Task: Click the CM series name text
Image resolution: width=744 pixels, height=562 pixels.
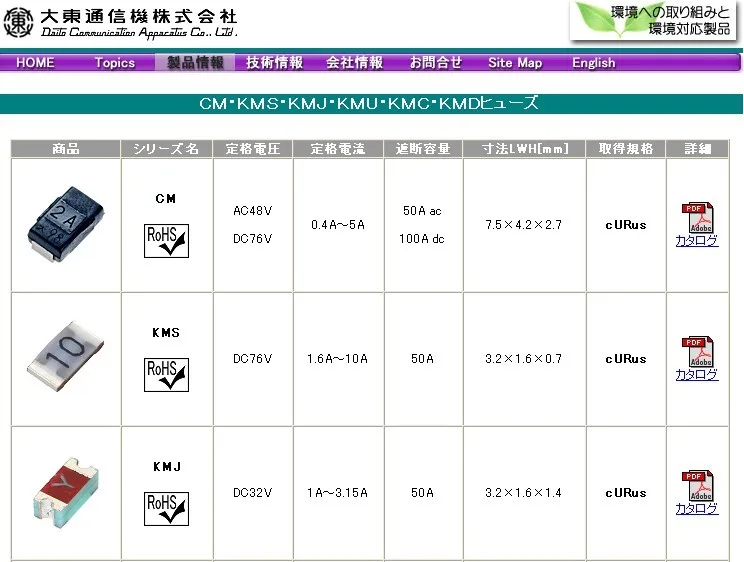Action: tap(166, 198)
